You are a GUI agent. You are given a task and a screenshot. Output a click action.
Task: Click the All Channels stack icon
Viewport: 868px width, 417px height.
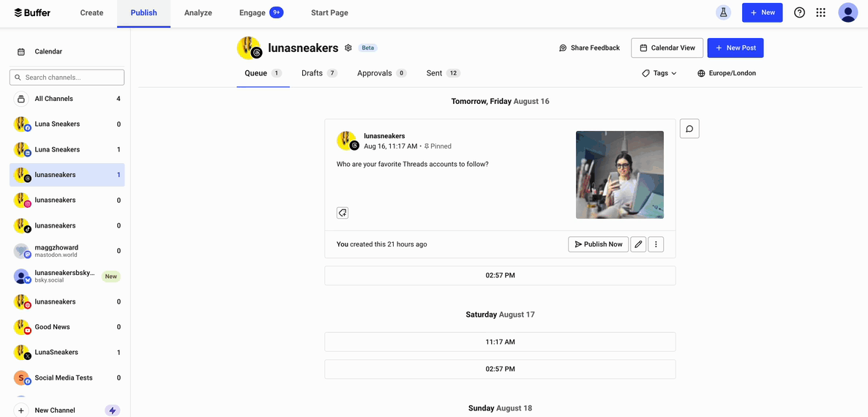(x=21, y=99)
